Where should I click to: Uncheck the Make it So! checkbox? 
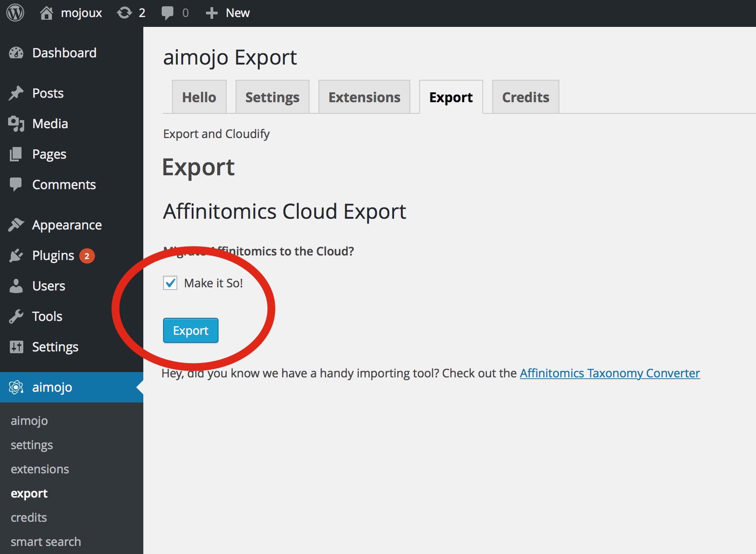coord(170,283)
